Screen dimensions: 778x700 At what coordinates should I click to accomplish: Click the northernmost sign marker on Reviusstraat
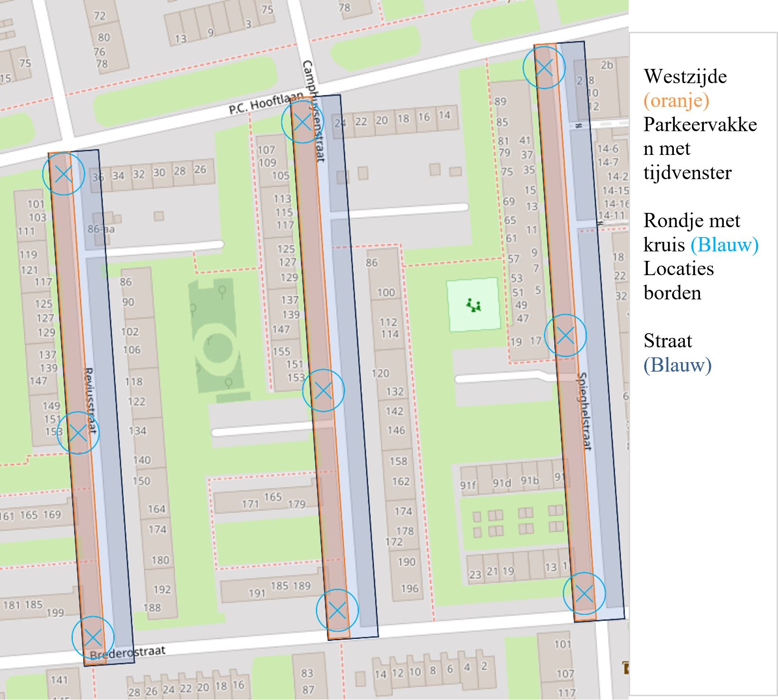pos(63,174)
